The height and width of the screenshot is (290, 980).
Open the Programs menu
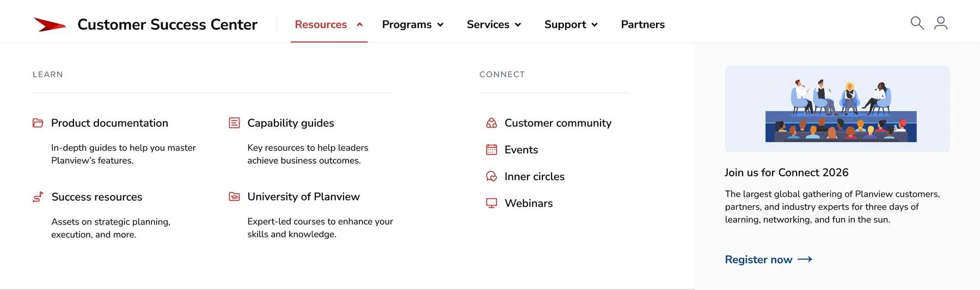tap(407, 24)
